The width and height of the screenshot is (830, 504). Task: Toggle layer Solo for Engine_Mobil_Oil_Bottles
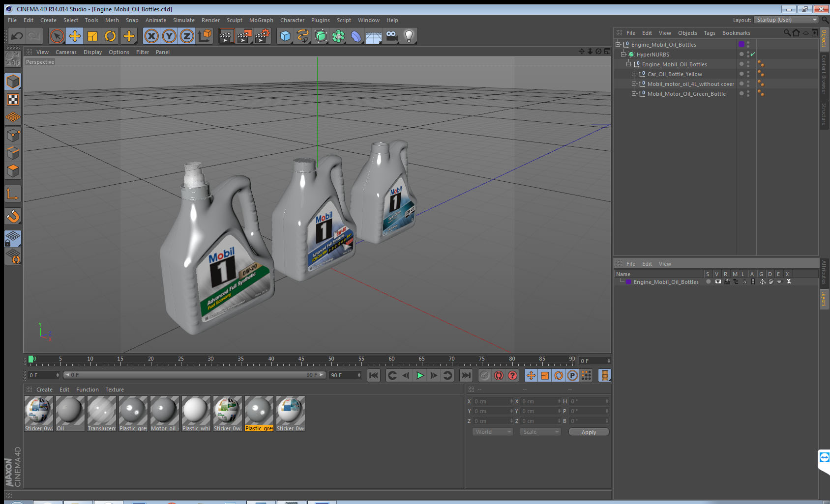coord(708,281)
